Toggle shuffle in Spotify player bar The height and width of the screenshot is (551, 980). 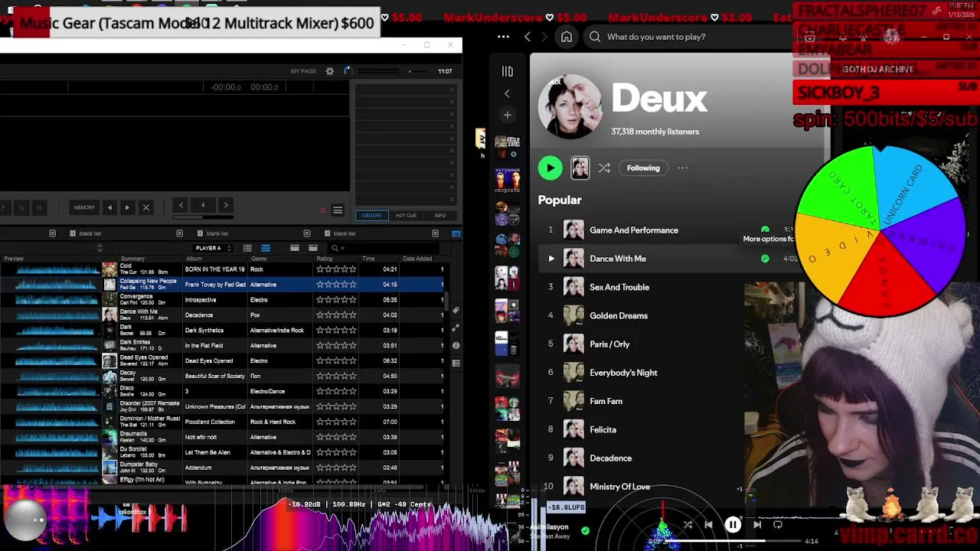(x=688, y=525)
